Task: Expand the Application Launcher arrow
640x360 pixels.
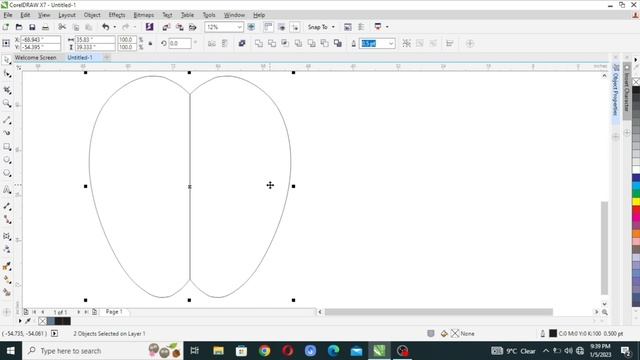Action: (387, 27)
